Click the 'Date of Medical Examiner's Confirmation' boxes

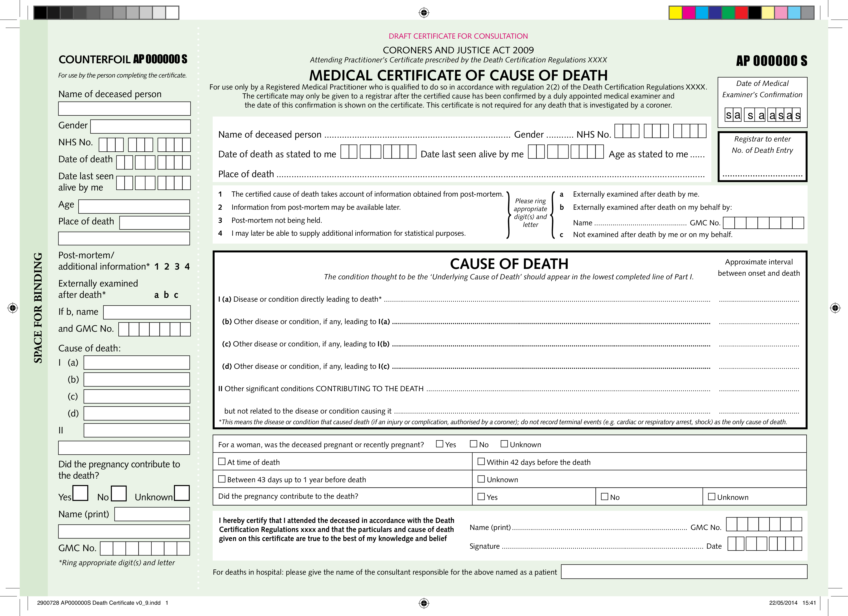(x=762, y=115)
